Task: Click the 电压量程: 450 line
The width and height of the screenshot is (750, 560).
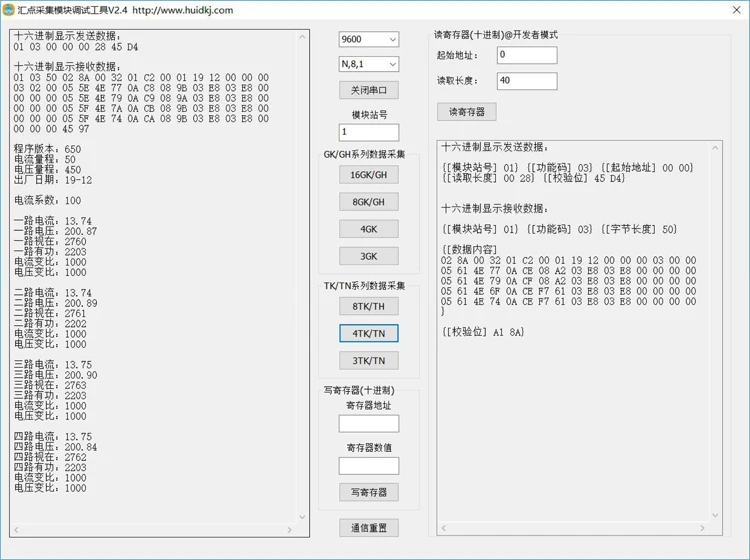Action: click(47, 170)
